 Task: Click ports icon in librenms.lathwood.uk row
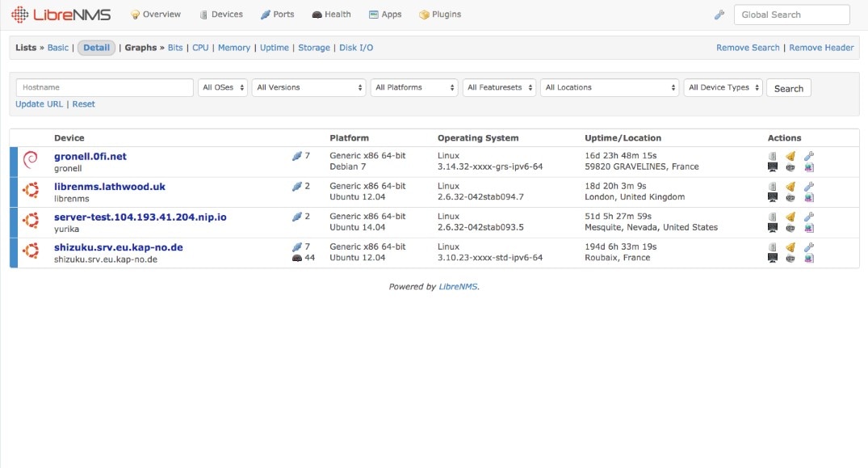point(296,187)
